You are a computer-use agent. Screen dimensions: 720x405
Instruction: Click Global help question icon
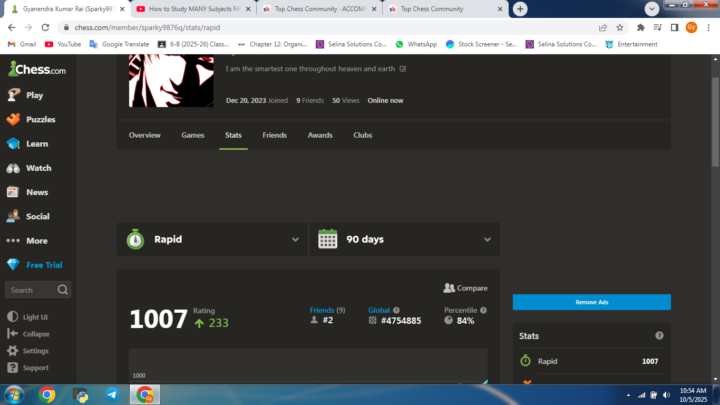tap(396, 310)
